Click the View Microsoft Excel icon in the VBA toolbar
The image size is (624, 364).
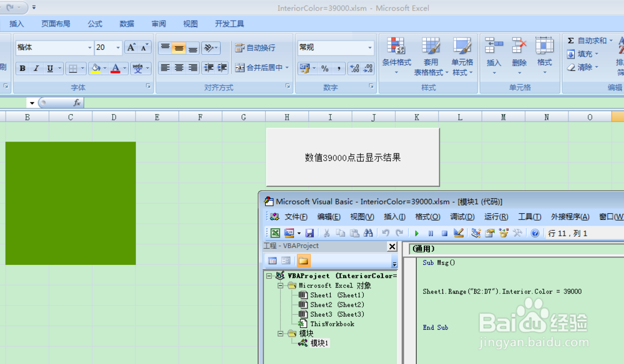coord(275,233)
